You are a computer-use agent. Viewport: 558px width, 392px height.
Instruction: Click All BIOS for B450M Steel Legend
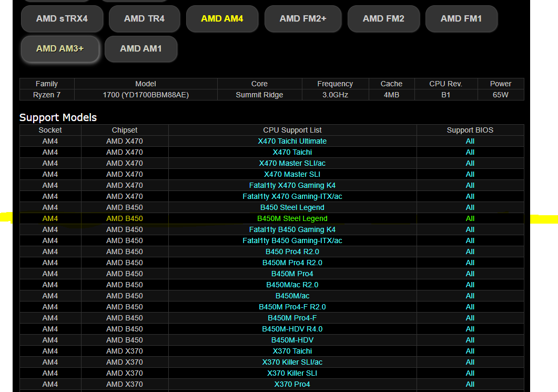click(x=470, y=218)
